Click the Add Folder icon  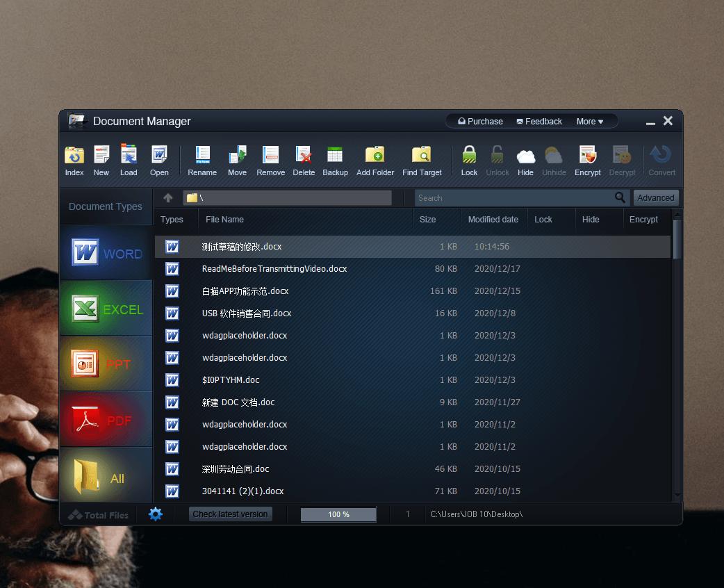pyautogui.click(x=375, y=155)
